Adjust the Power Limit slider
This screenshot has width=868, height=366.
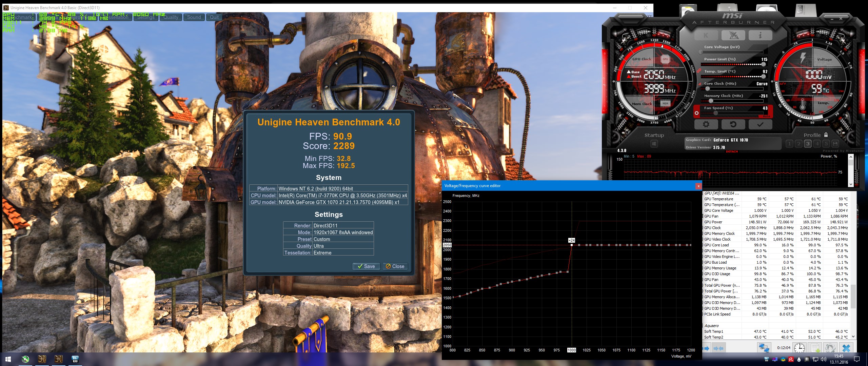(x=764, y=64)
